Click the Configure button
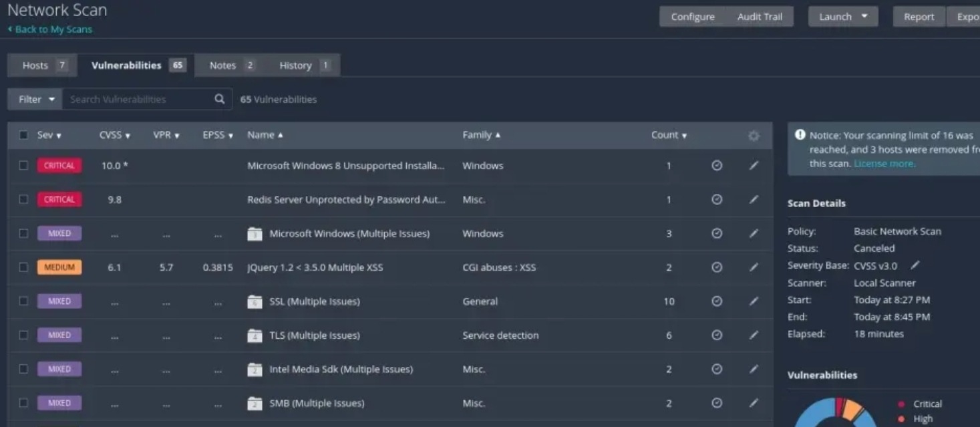The image size is (980, 427). [693, 17]
